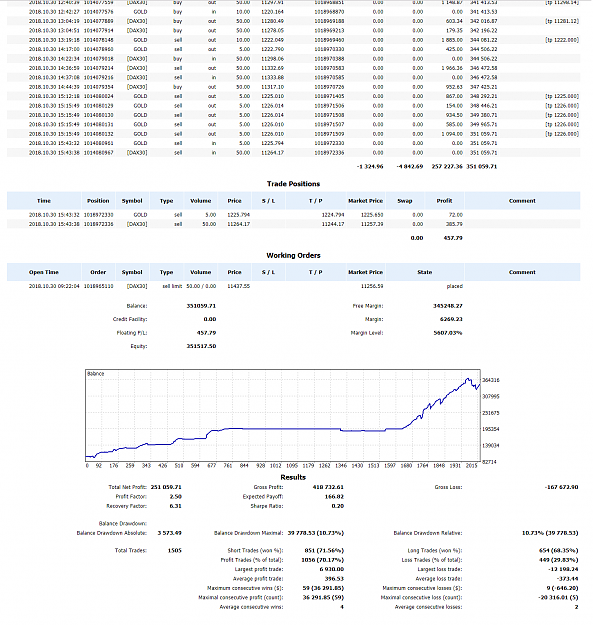Click 'GOLD' symbol in Trade Positions row
The height and width of the screenshot is (625, 593).
(x=140, y=215)
